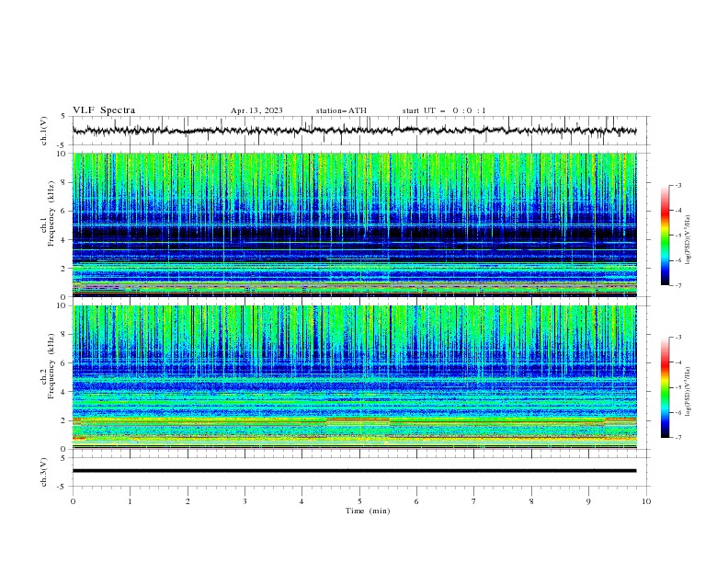Click the time axis tick label '3'
The image size is (728, 563).
point(245,501)
